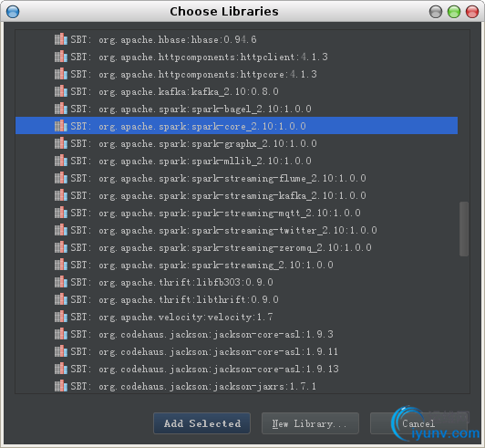The image size is (485, 448).
Task: Click library icon beside spark-mllib_2.10 row
Action: click(60, 161)
